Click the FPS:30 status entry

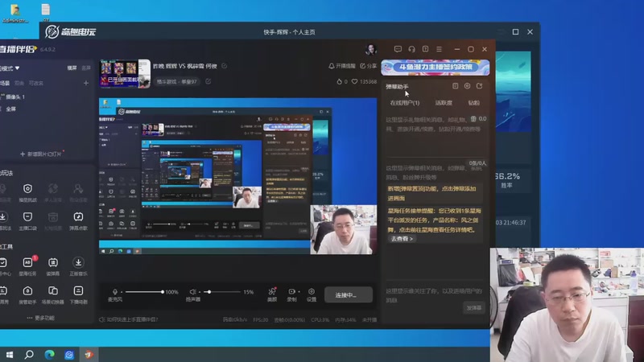pos(261,319)
